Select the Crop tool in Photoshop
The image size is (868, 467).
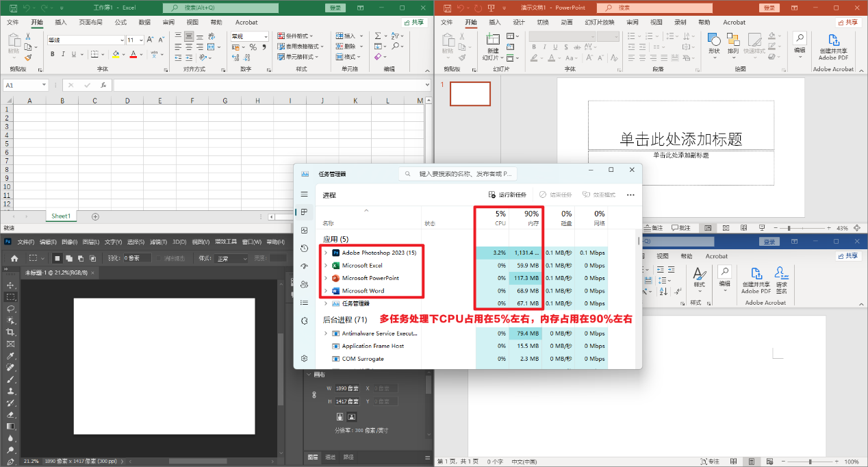[10, 332]
